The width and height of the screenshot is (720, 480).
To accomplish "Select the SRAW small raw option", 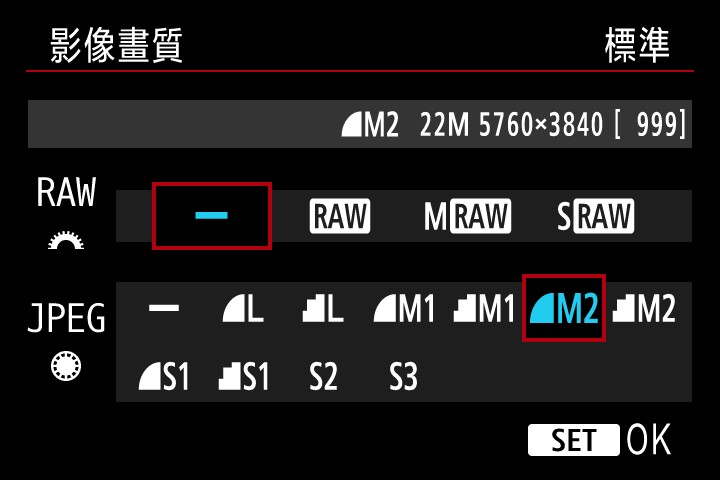I will [595, 216].
